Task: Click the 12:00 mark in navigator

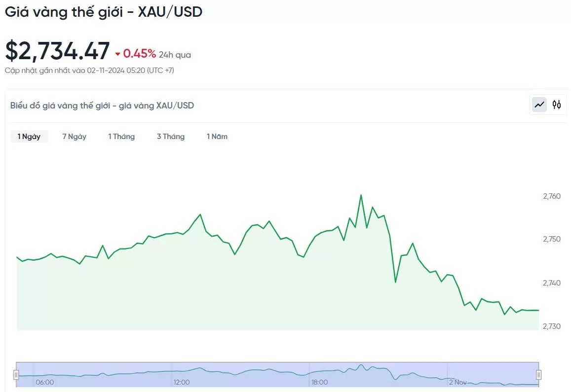Action: [181, 382]
